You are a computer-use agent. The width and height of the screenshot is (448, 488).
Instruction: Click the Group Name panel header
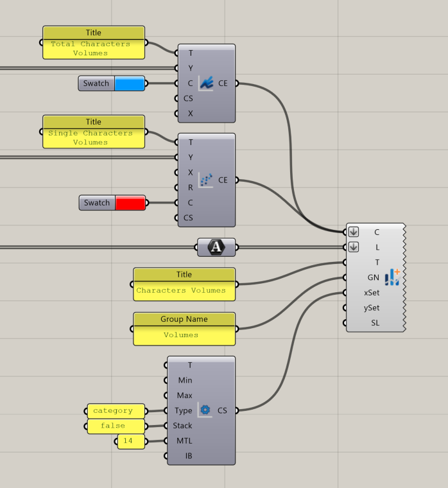tap(184, 319)
